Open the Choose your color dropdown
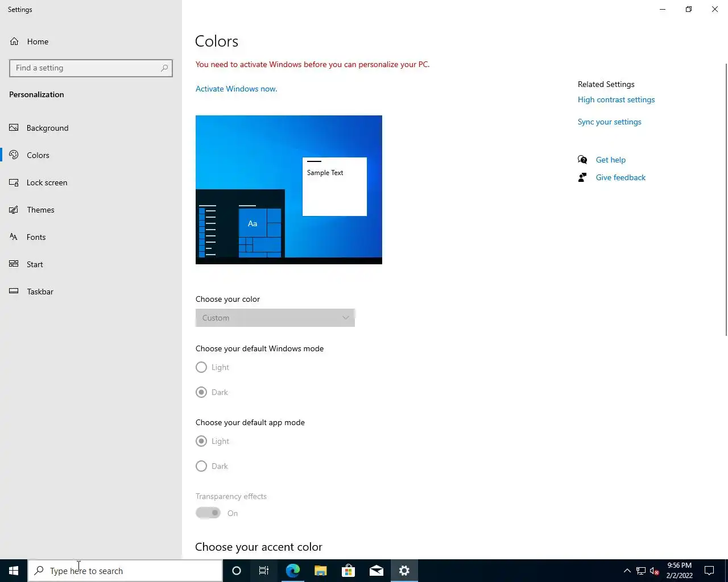The image size is (728, 582). 275,318
